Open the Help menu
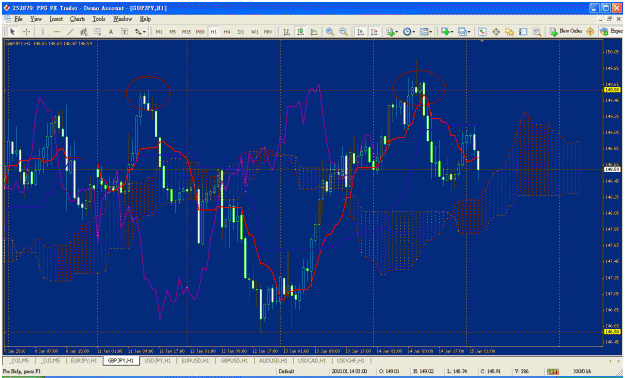 tap(145, 19)
